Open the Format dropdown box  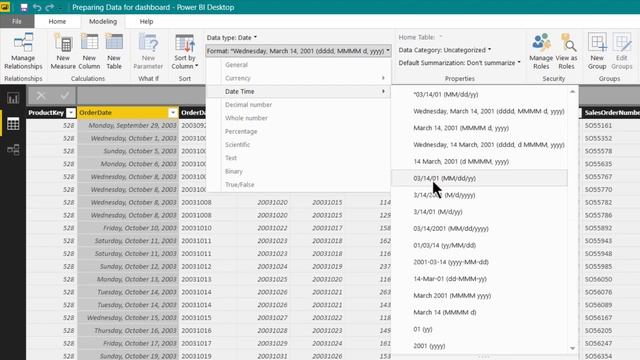pos(298,51)
